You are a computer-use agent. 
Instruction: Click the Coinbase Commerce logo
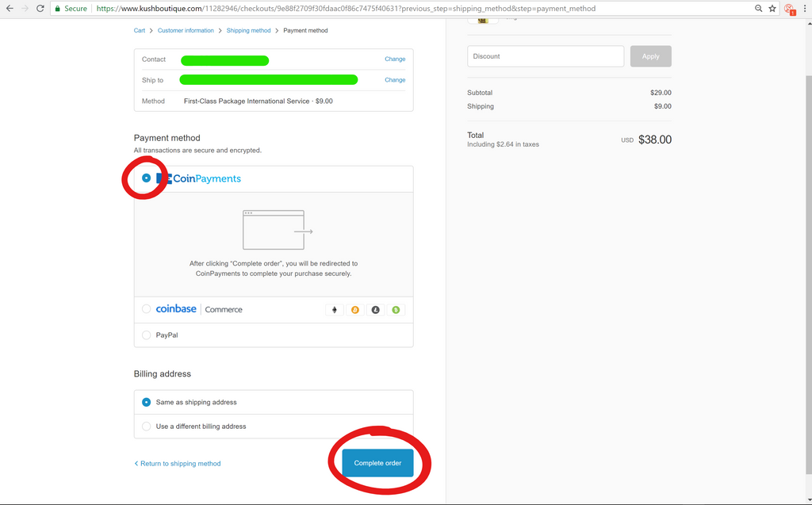tap(199, 308)
